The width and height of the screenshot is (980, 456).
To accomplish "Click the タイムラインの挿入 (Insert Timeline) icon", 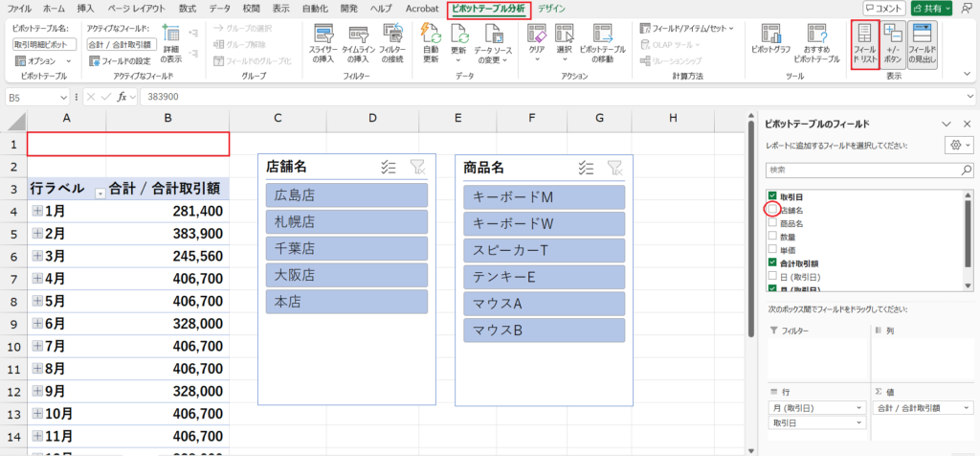I will click(x=357, y=40).
